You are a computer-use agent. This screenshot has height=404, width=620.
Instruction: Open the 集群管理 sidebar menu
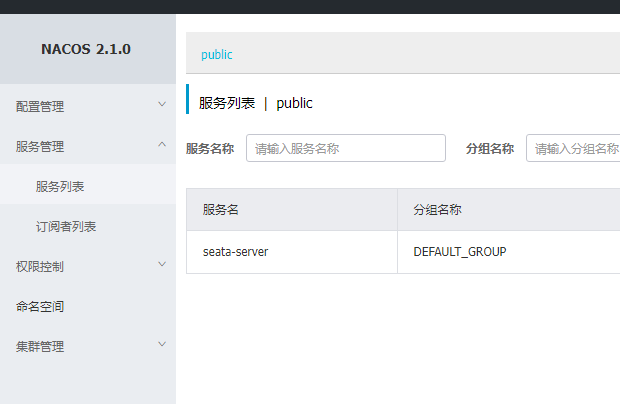point(40,346)
